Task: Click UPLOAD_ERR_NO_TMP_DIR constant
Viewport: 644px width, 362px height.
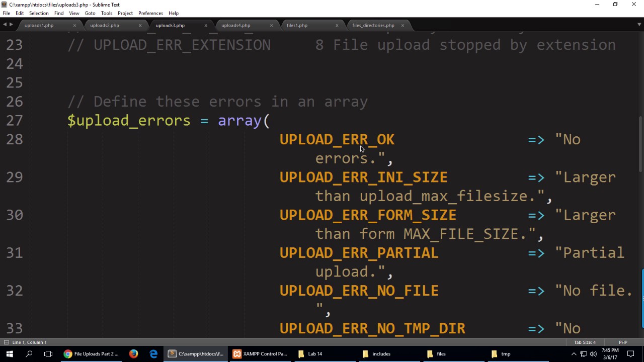Action: [372, 328]
